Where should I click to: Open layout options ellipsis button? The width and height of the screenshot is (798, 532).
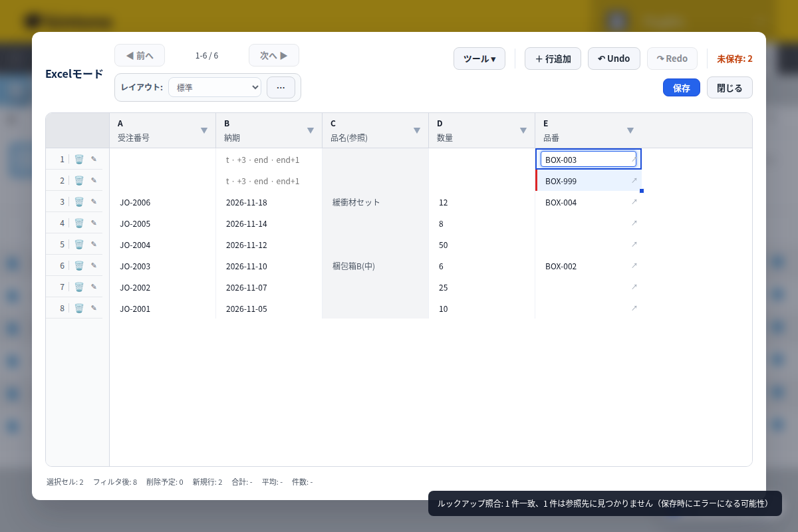click(281, 87)
